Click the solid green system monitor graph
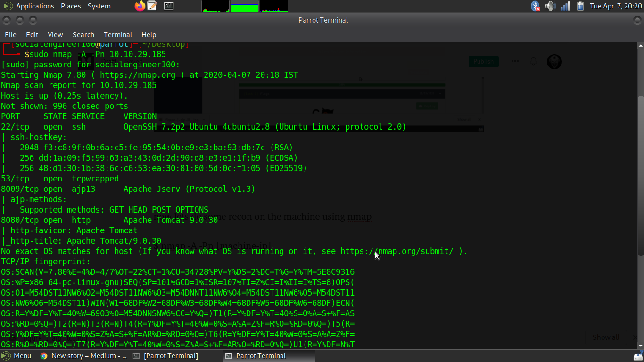Screen dimensions: 644x362 coord(245,6)
